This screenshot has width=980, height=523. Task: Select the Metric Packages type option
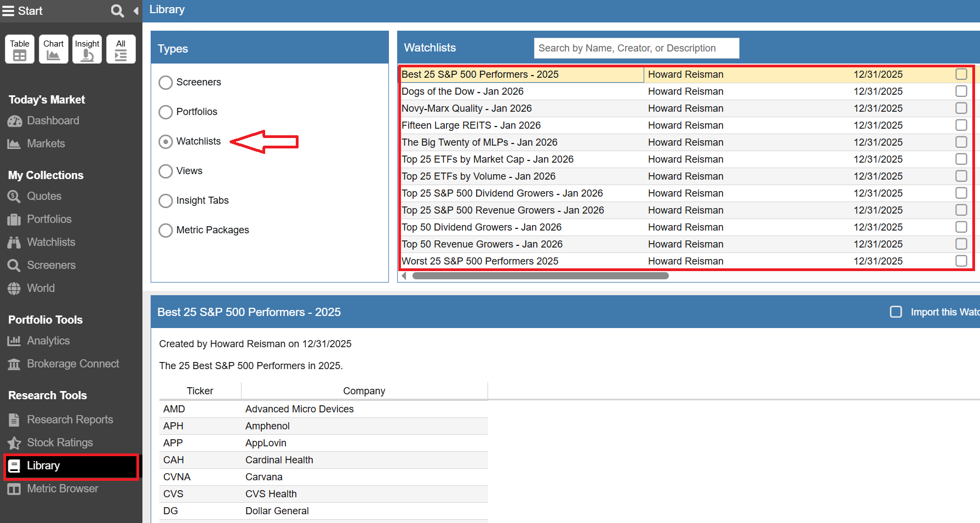165,230
